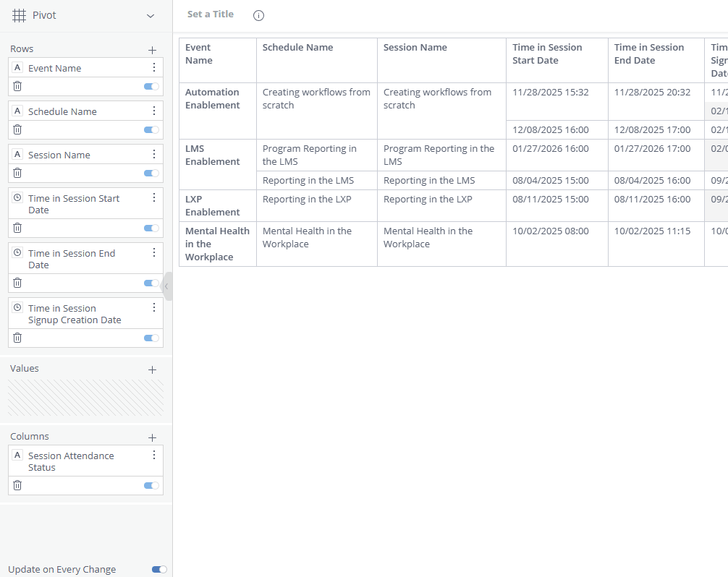
Task: Add a new field to Rows with plus icon
Action: [152, 49]
